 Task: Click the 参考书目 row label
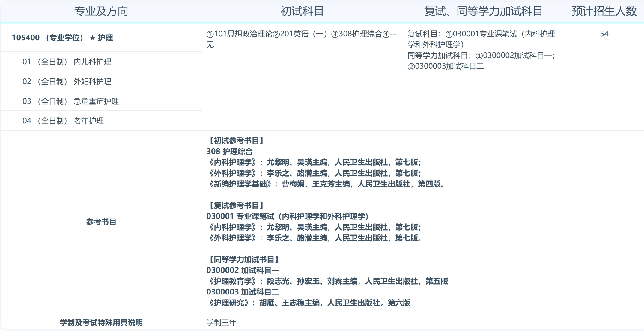click(101, 222)
